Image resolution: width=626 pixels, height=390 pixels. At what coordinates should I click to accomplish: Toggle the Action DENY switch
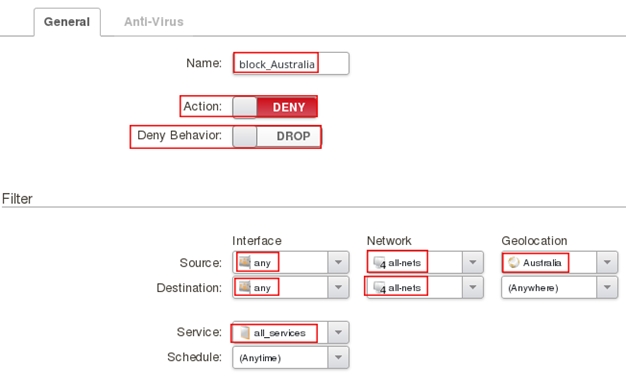tap(275, 107)
